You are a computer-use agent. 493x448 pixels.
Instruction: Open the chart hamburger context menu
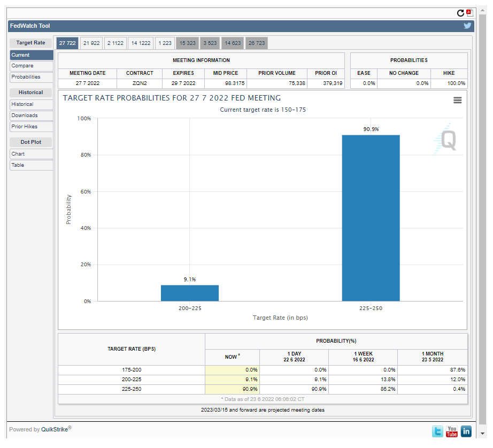click(457, 100)
